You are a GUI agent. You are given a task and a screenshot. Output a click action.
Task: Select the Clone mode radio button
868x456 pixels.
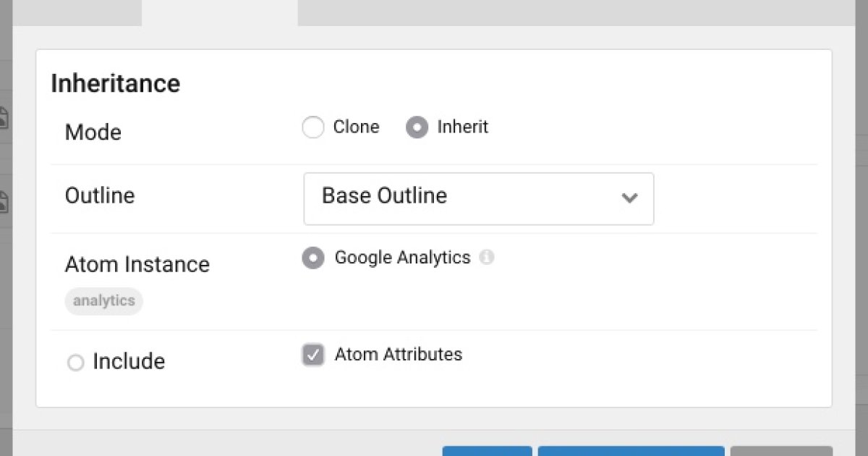tap(312, 128)
